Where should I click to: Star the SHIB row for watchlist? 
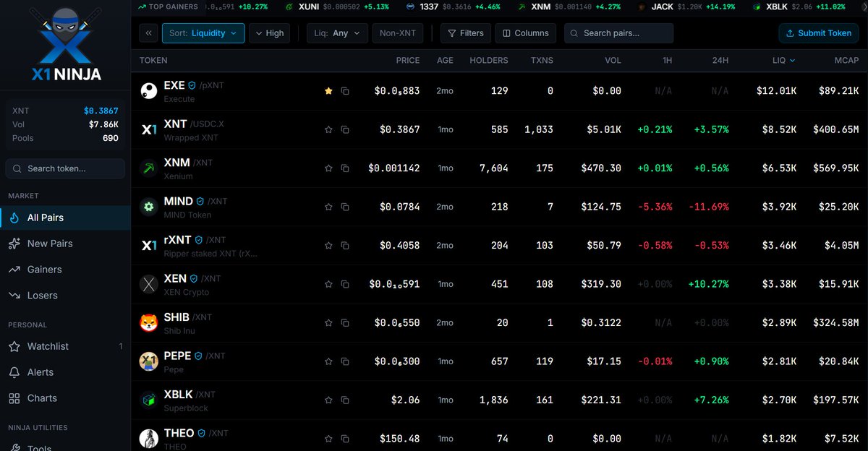tap(328, 322)
